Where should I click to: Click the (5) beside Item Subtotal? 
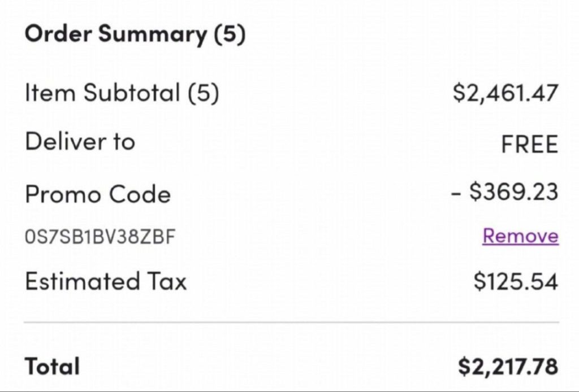[203, 93]
